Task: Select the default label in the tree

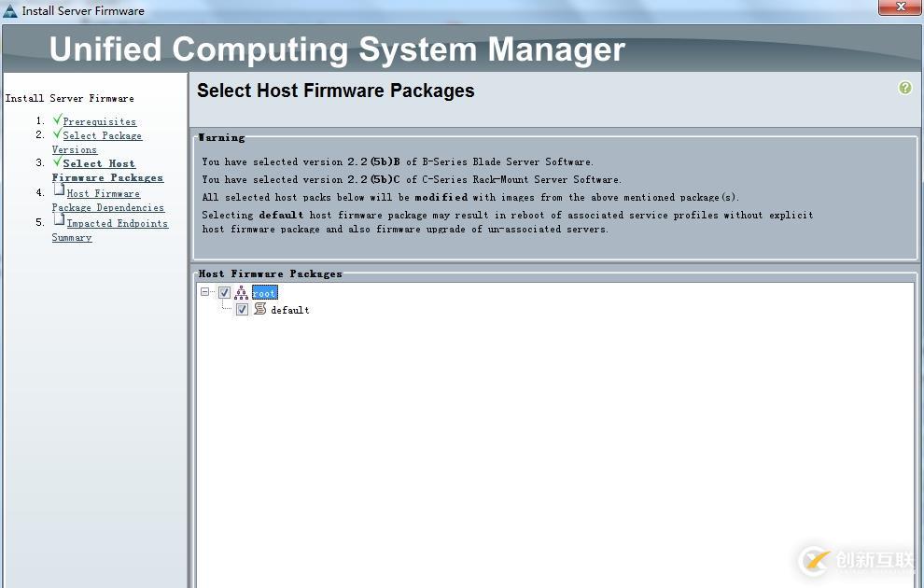Action: 289,310
